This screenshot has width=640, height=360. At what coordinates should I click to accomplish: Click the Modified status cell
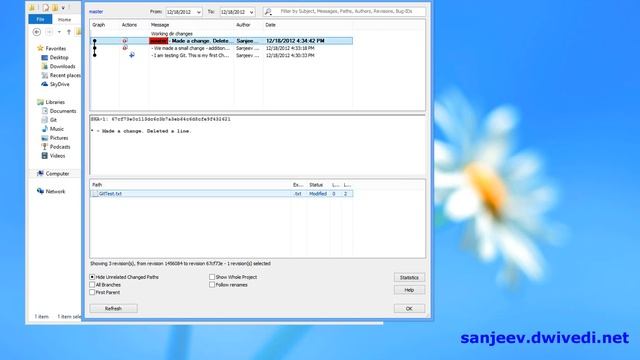[318, 194]
